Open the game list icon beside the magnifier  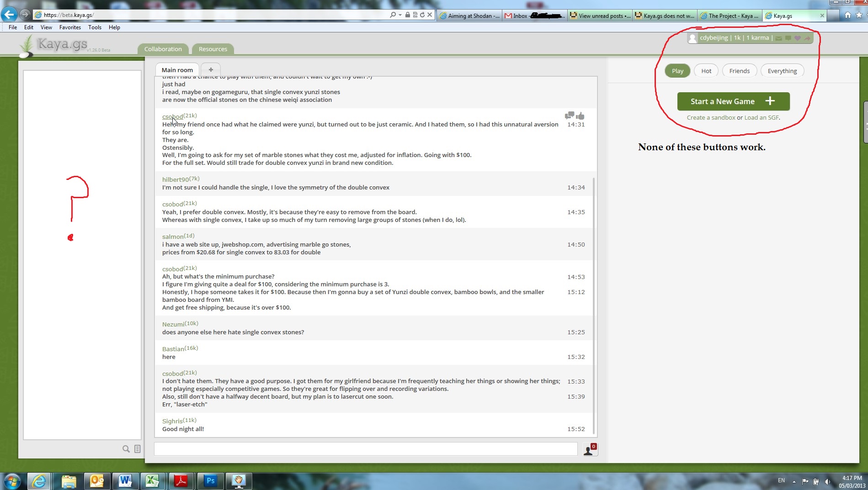(x=137, y=449)
